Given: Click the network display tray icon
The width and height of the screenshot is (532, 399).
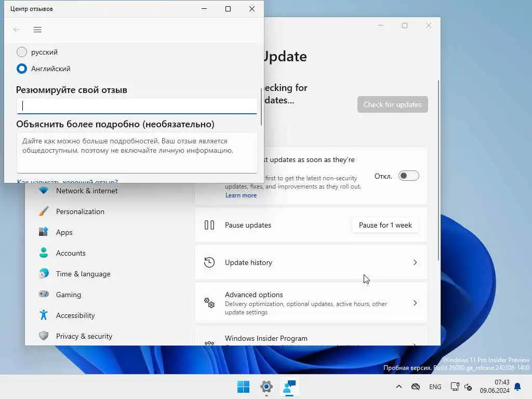Looking at the screenshot, I should 455,387.
